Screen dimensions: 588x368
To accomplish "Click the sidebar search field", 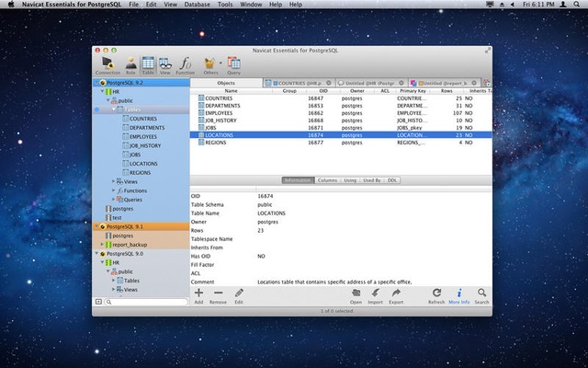I will tap(146, 302).
